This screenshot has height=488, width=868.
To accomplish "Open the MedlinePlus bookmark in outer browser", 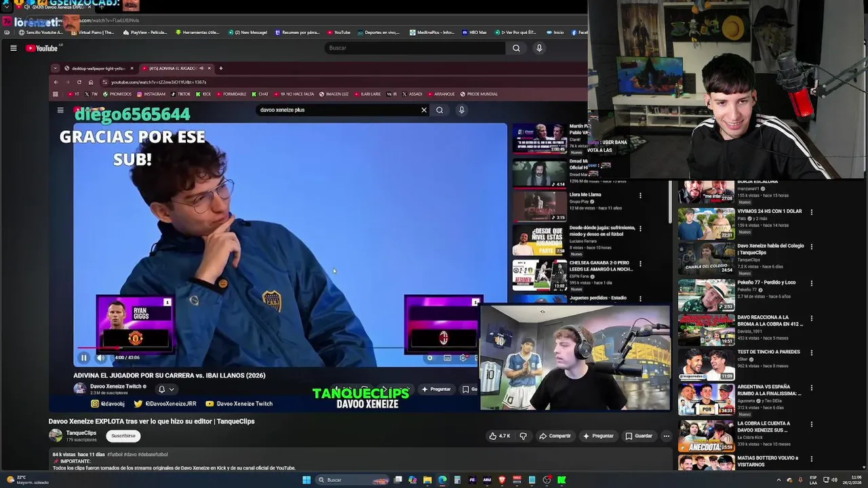I will coord(433,32).
